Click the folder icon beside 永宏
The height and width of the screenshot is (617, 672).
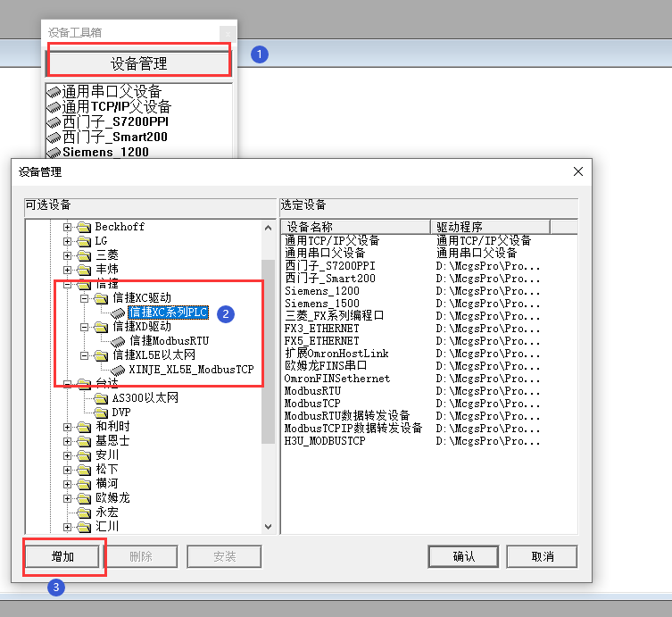[x=85, y=513]
